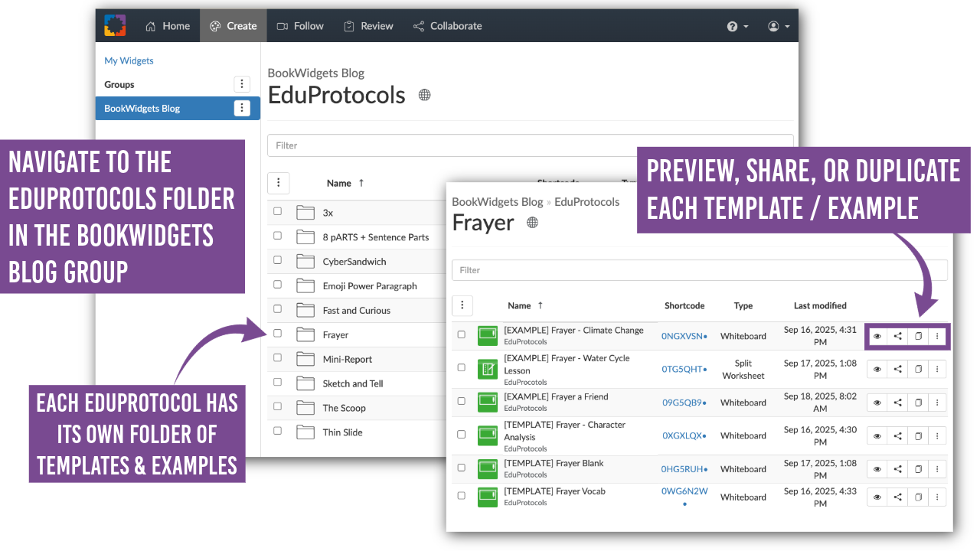
Task: Share the [TEMPLATE] Frayer Vocab widget
Action: 897,497
